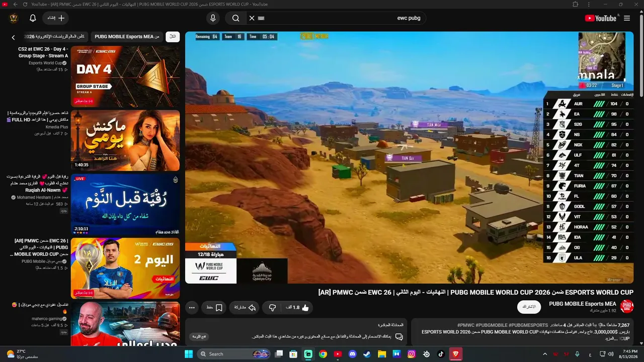Image resolution: width=644 pixels, height=362 pixels.
Task: Start voice search with the microphone
Action: click(x=213, y=18)
